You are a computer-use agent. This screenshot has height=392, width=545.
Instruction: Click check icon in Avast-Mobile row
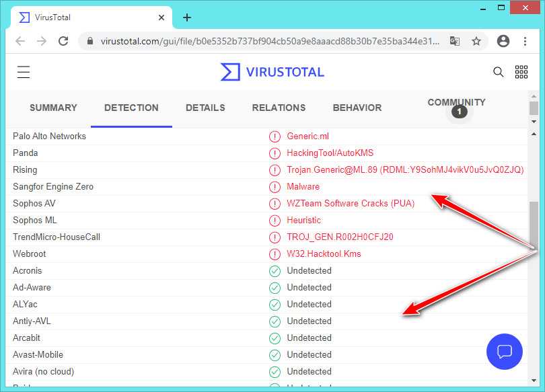tap(275, 355)
